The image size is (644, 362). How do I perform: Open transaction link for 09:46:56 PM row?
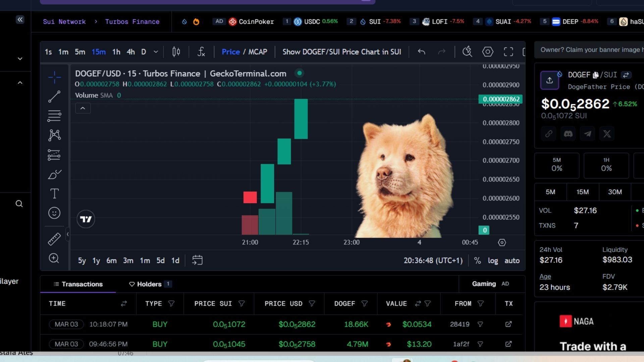point(508,344)
